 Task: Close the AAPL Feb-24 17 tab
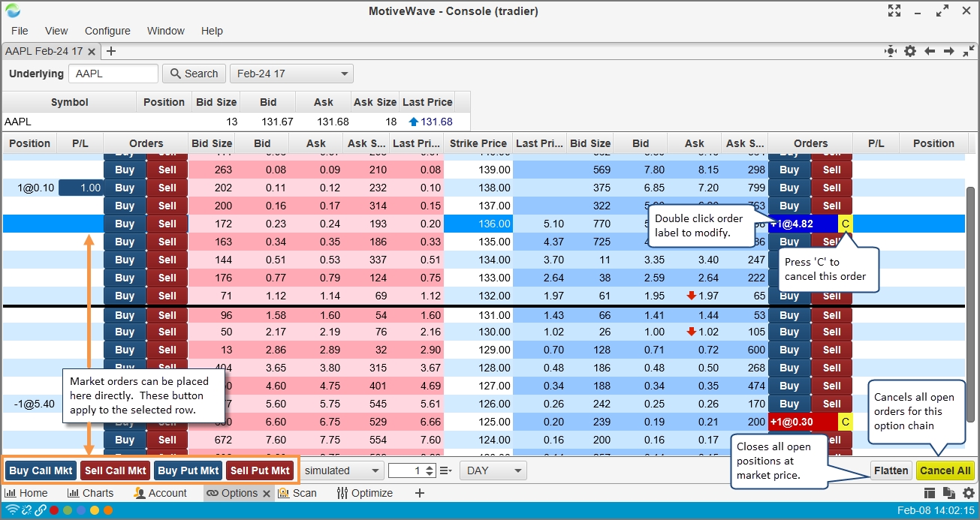pos(92,52)
